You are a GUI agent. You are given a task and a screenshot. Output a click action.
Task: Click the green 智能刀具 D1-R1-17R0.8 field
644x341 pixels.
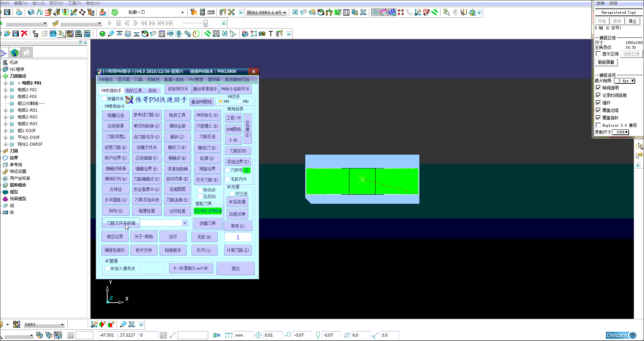point(208,211)
